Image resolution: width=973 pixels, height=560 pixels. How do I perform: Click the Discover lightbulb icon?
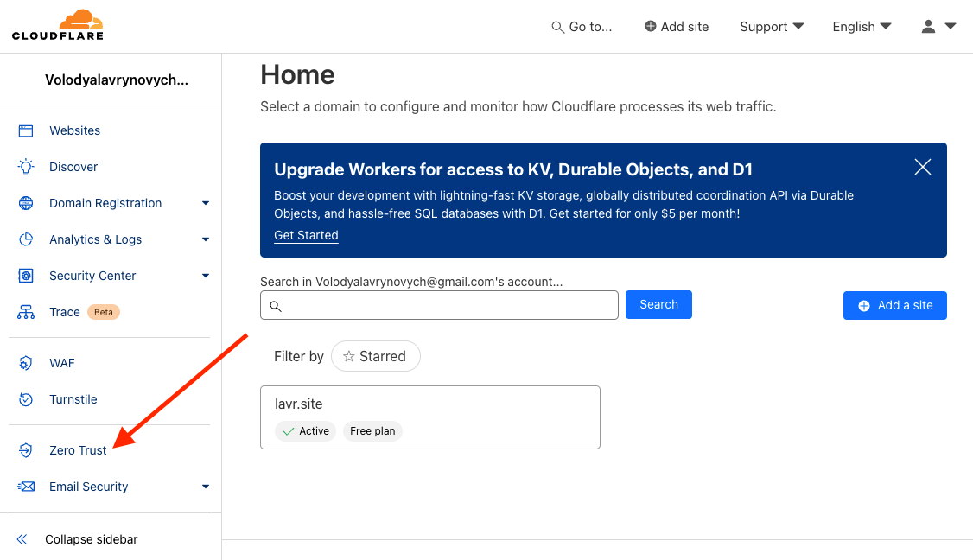26,167
